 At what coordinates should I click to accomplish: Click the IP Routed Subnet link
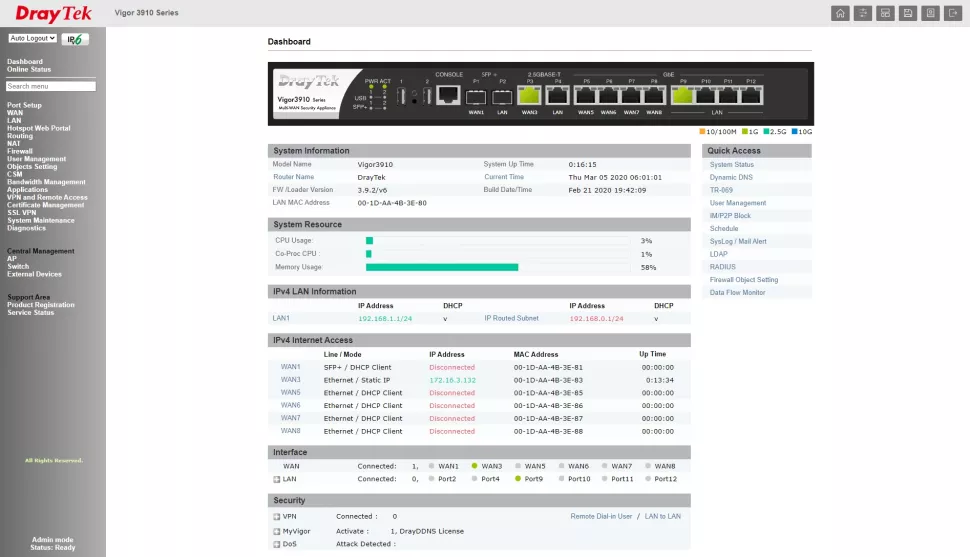coord(512,318)
